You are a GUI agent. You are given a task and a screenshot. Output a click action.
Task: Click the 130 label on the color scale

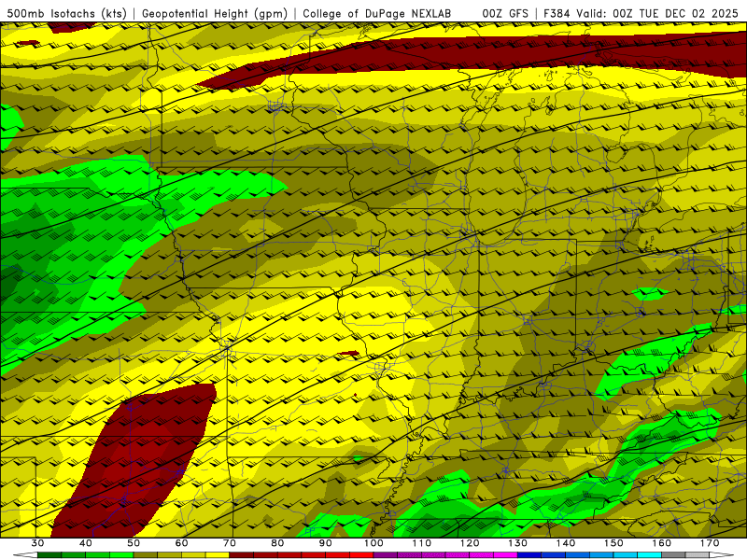[517, 543]
